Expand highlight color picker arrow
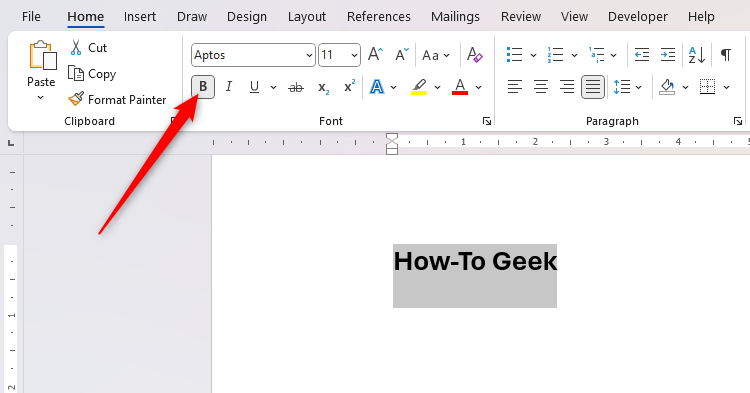The image size is (750, 393). (437, 87)
